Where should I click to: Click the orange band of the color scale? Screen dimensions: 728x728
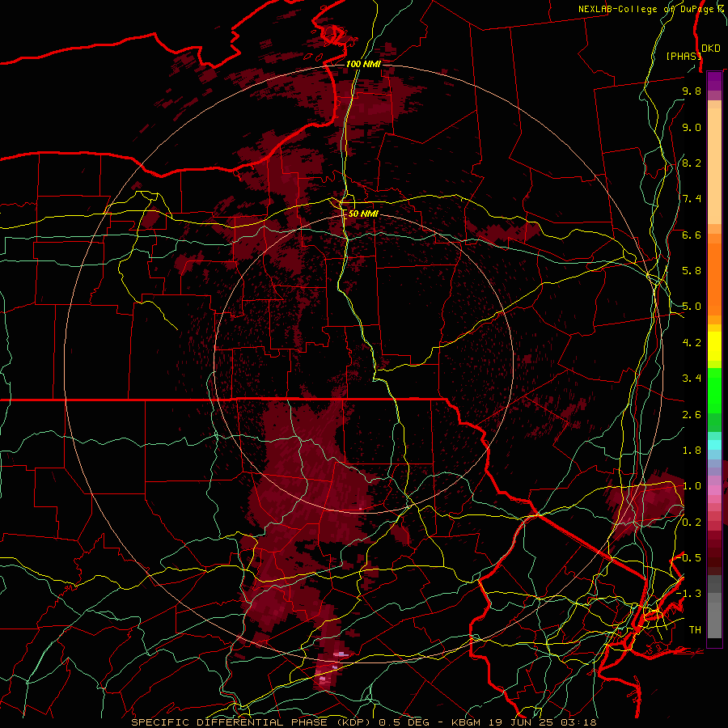coord(714,274)
